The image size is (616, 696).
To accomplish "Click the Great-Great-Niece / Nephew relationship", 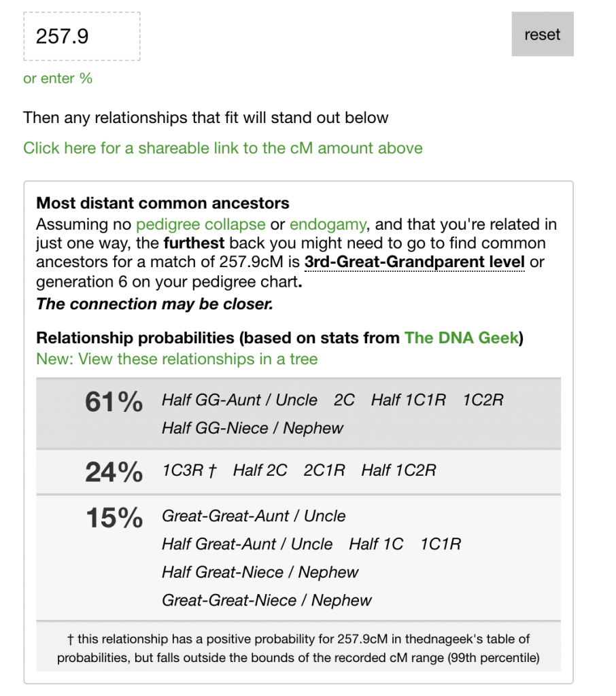I will pos(267,601).
